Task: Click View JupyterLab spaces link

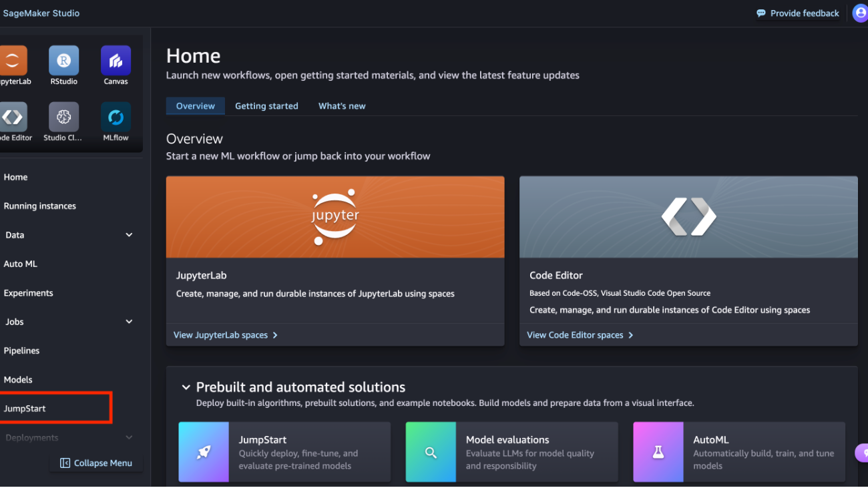Action: click(x=226, y=335)
